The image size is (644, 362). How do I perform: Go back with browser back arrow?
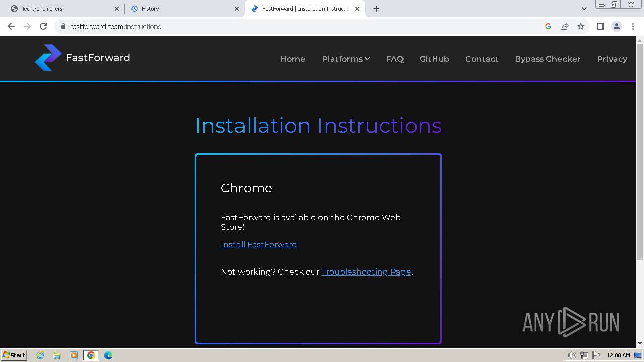(x=11, y=26)
